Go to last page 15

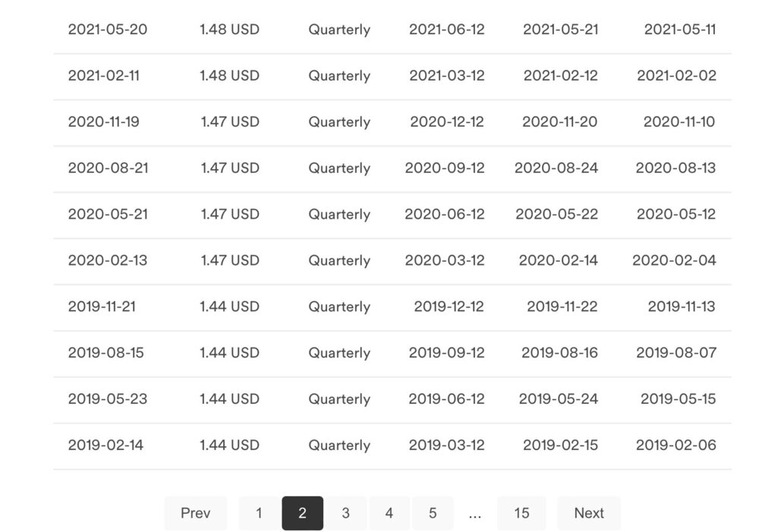(x=521, y=513)
